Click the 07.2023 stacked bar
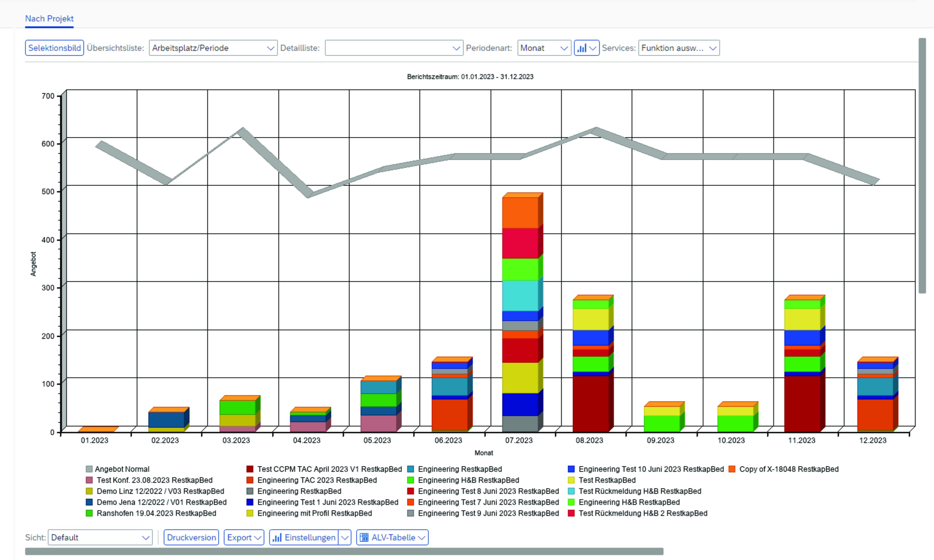This screenshot has height=560, width=934. click(520, 313)
